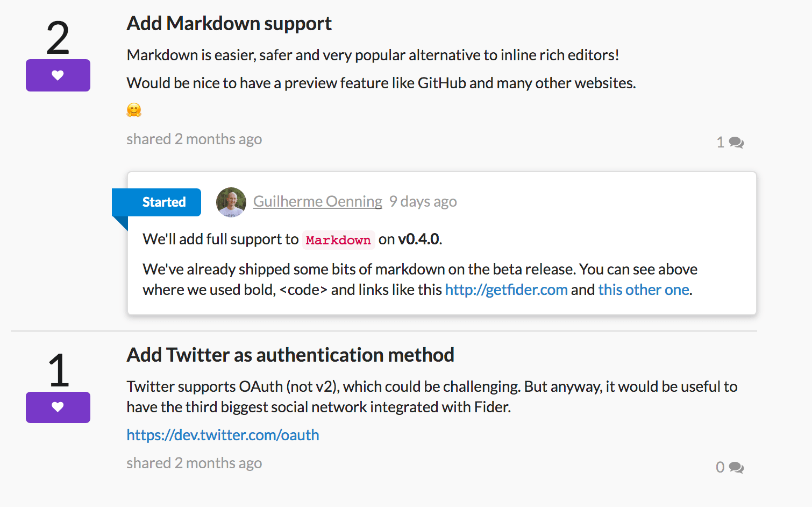The image size is (812, 507).
Task: Click heart vote button for Markdown support
Action: tap(58, 75)
